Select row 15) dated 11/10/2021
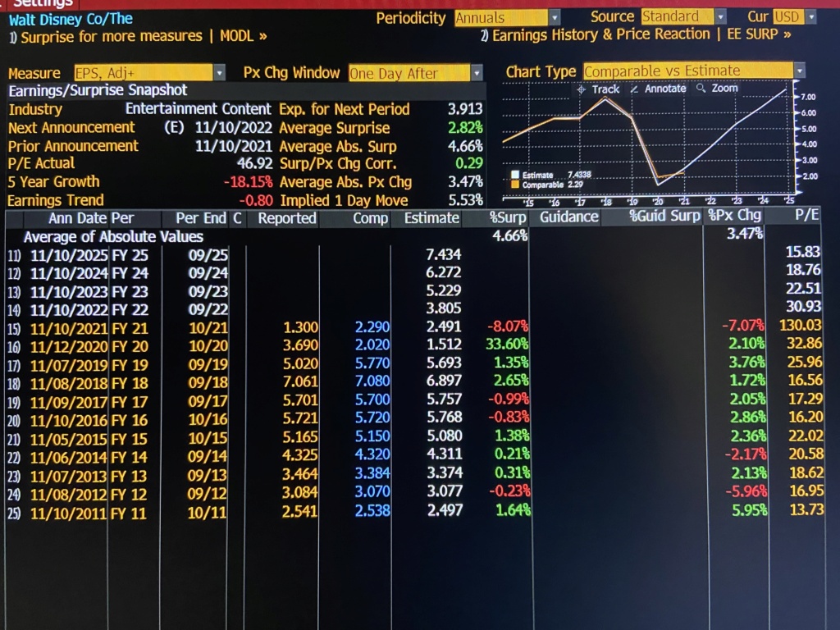 click(414, 327)
